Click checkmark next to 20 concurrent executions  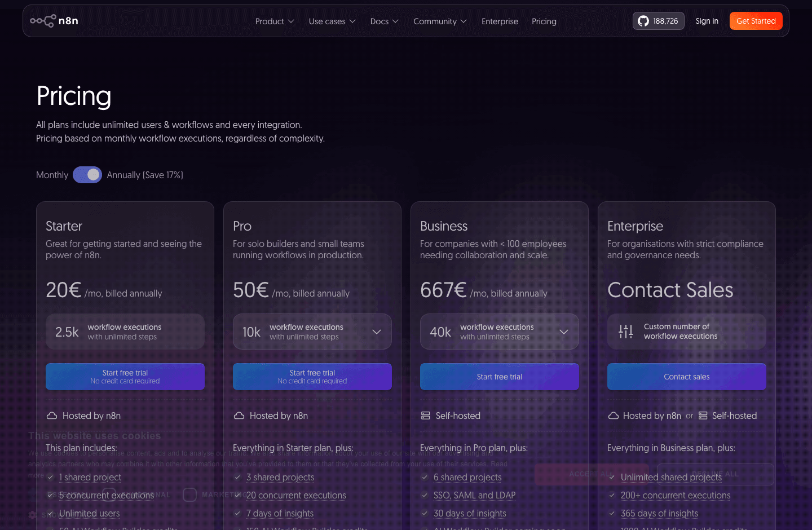(x=237, y=495)
